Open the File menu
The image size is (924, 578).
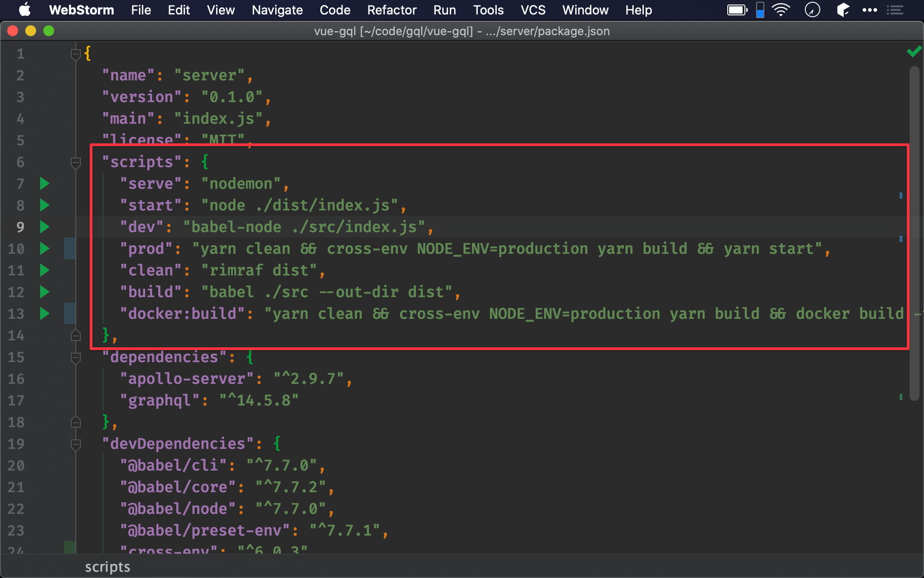[x=141, y=10]
